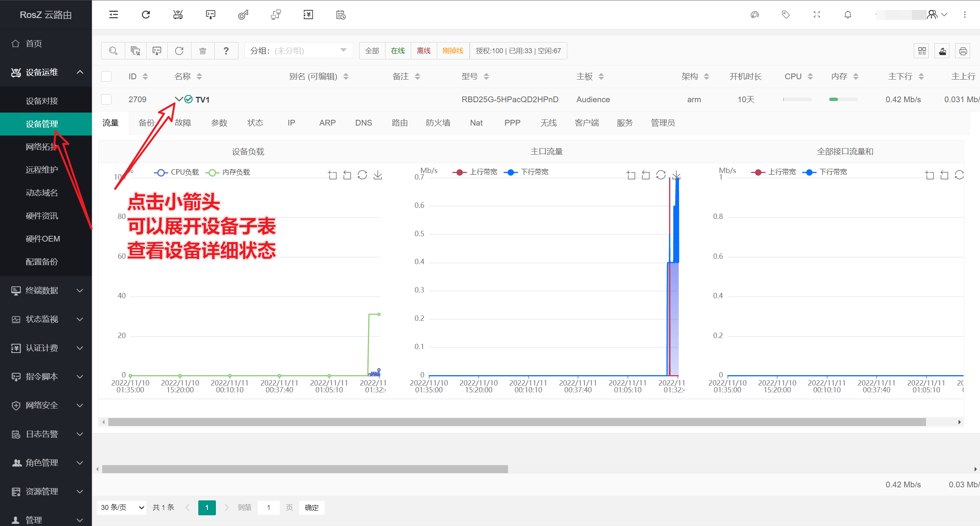Expand the TV1 device sub-table arrow
This screenshot has height=526, width=980.
click(178, 99)
